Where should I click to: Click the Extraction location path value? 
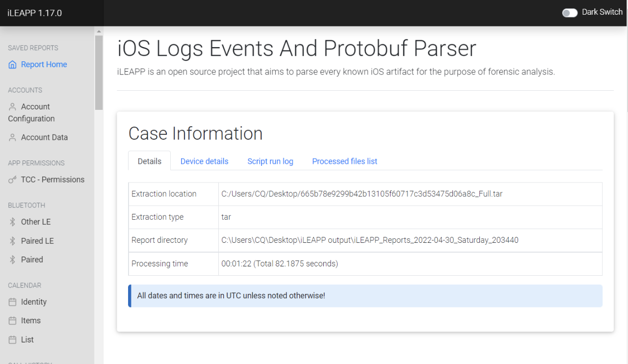tap(362, 194)
